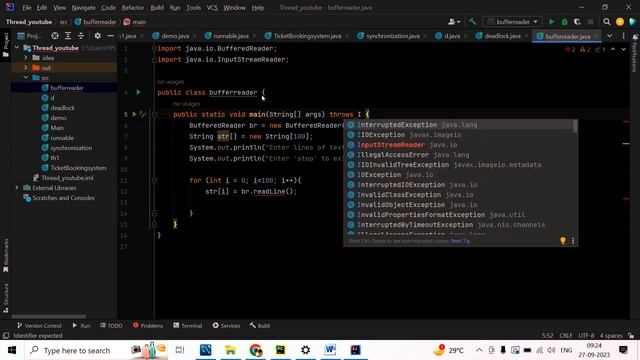
Task: Switch to synchronization.java tab
Action: click(x=392, y=36)
